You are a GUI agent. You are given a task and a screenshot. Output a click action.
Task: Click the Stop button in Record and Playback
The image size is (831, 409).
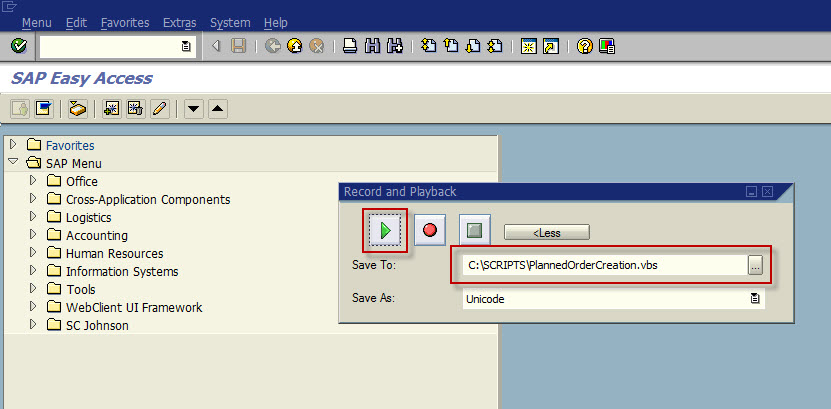[475, 230]
